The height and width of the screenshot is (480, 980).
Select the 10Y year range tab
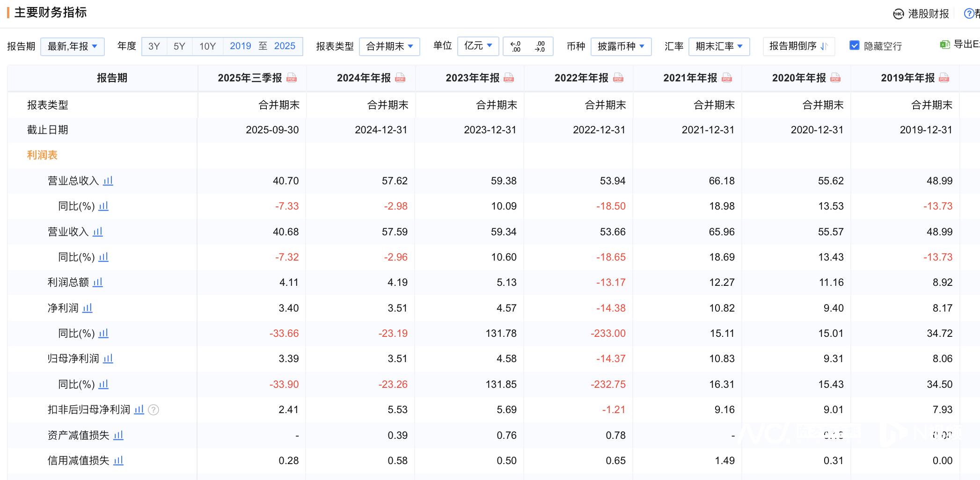(x=207, y=46)
